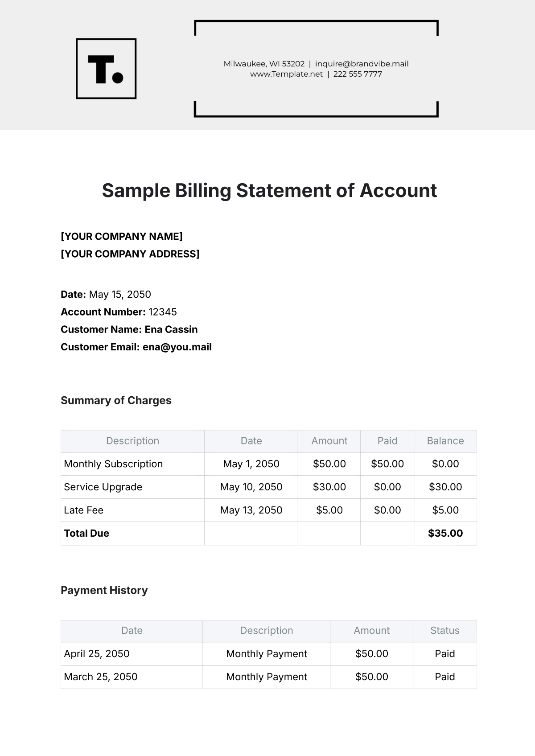Click the T. logo in the header
This screenshot has height=756, width=535.
(x=106, y=69)
